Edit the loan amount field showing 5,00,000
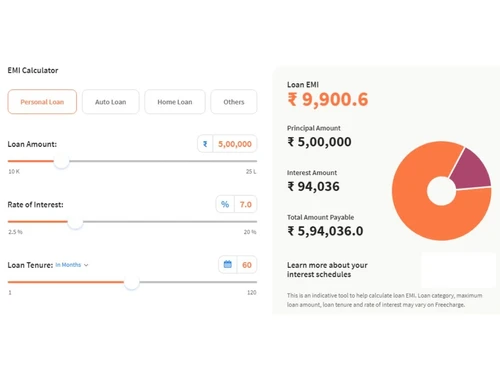This screenshot has width=500, height=375. pyautogui.click(x=235, y=144)
